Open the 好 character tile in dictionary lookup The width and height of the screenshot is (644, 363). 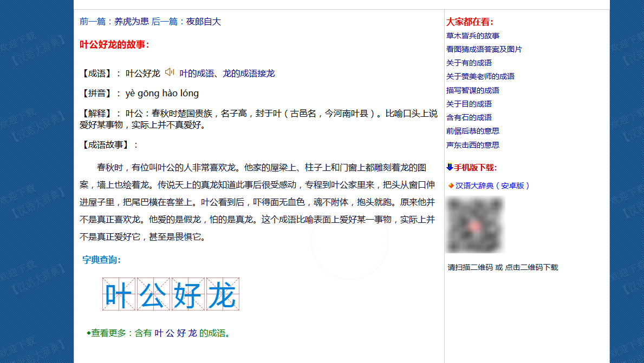(x=187, y=294)
